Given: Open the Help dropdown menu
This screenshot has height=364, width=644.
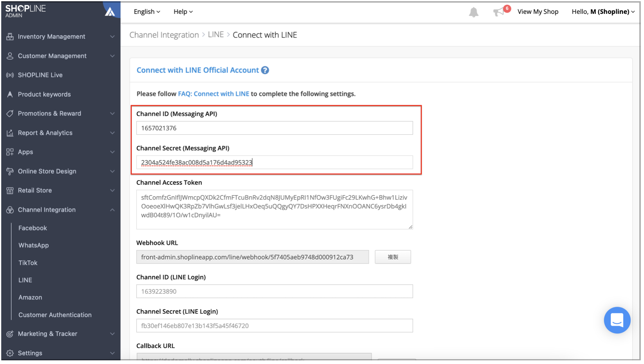Looking at the screenshot, I should [183, 12].
